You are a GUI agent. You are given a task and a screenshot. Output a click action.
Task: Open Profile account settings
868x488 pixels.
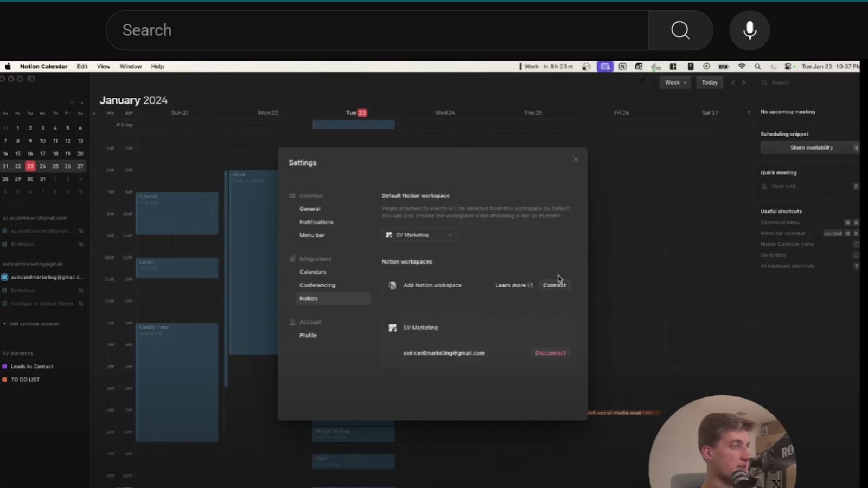[x=308, y=335]
